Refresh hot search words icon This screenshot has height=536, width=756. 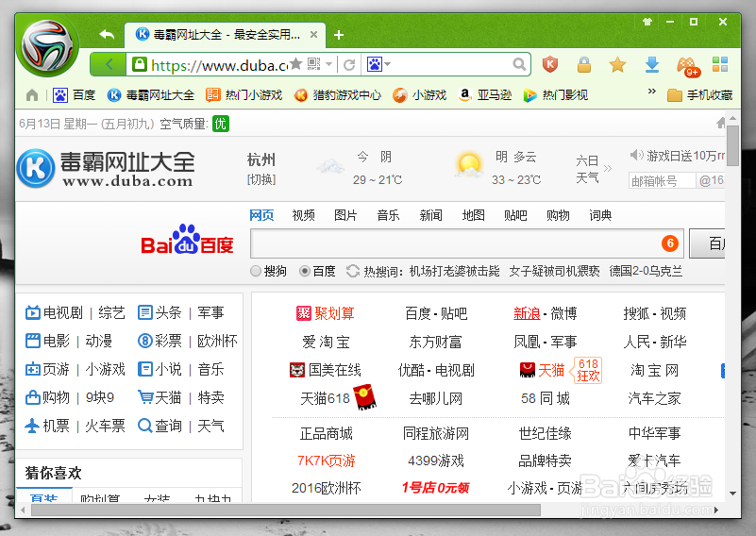coord(353,271)
